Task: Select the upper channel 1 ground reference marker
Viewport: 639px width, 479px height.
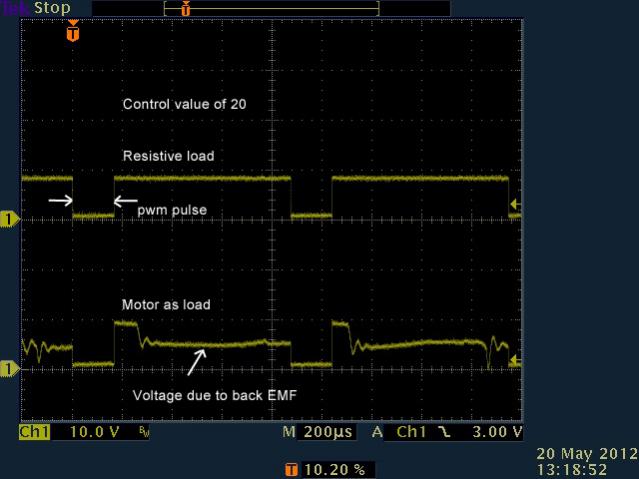Action: [x=9, y=219]
